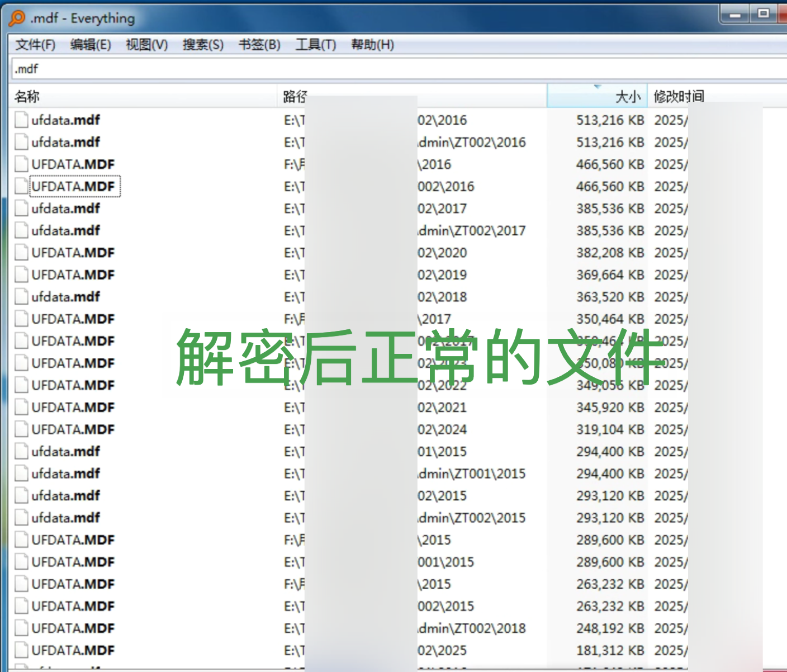Click file icon of the dmin\ZT002\2016 row
This screenshot has height=672, width=787.
click(22, 142)
